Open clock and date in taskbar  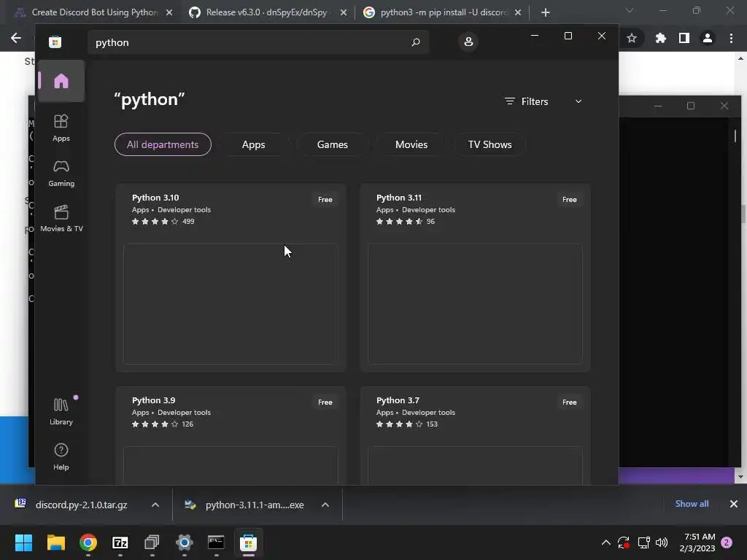click(x=697, y=542)
